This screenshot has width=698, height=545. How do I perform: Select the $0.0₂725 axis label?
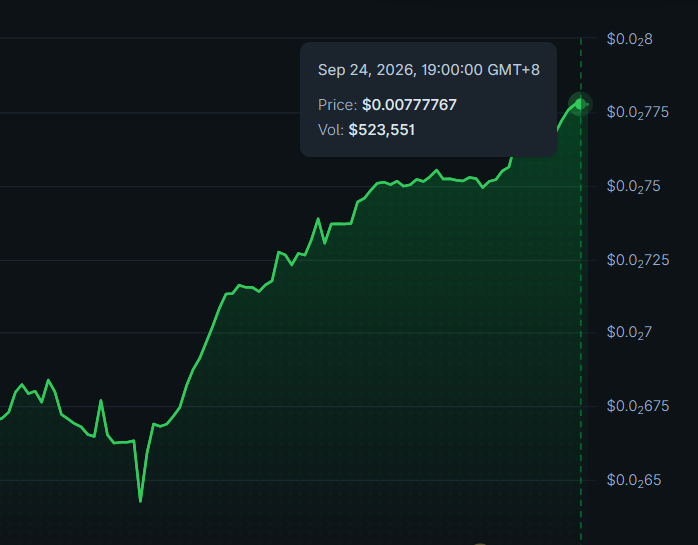tap(638, 260)
